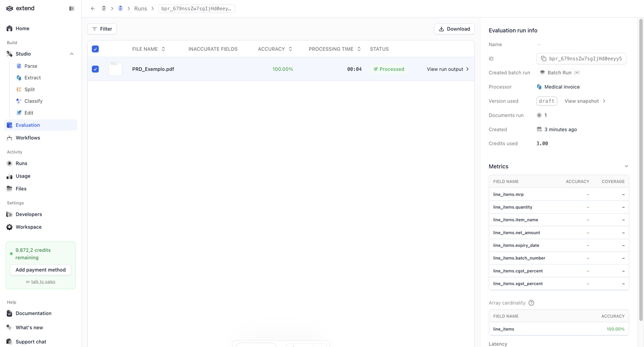Open the PRD_Exemplo.pdf thumbnail preview
Image resolution: width=644 pixels, height=347 pixels.
point(115,69)
